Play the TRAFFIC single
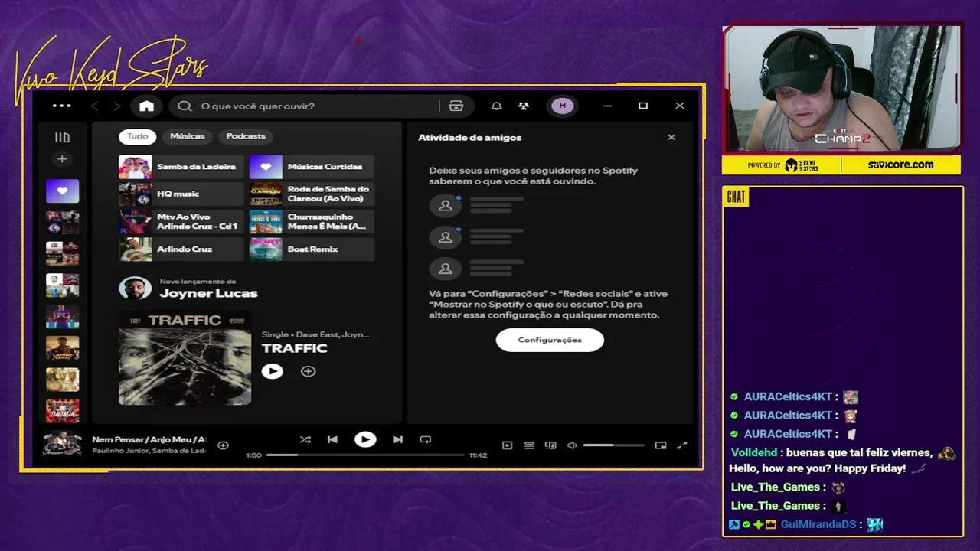Screen dimensions: 980x551 272,371
